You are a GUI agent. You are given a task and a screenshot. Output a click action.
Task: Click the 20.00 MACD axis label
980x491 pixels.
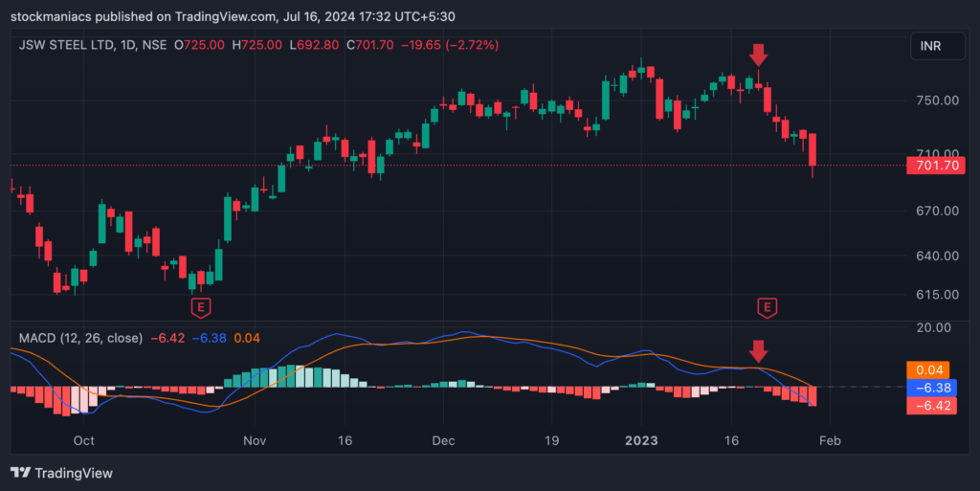click(x=933, y=327)
